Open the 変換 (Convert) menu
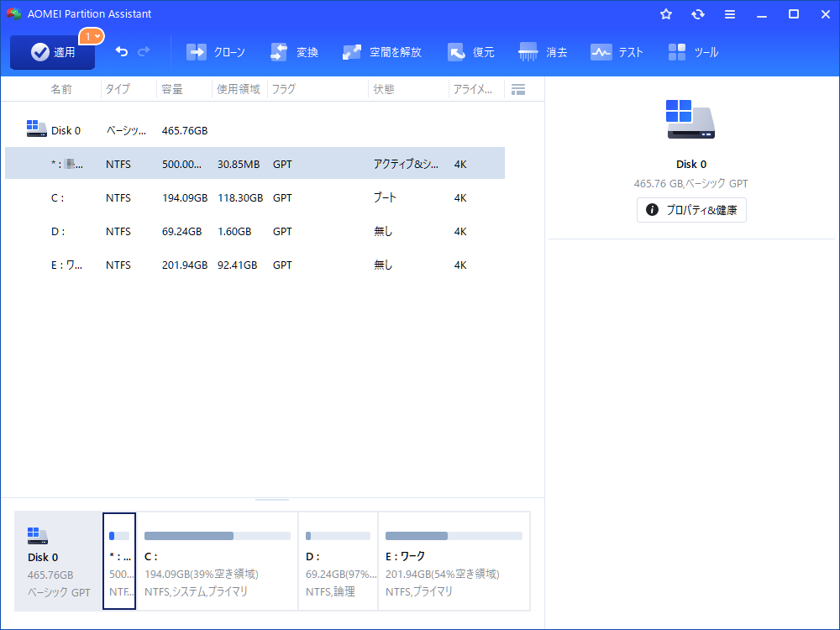 point(295,51)
